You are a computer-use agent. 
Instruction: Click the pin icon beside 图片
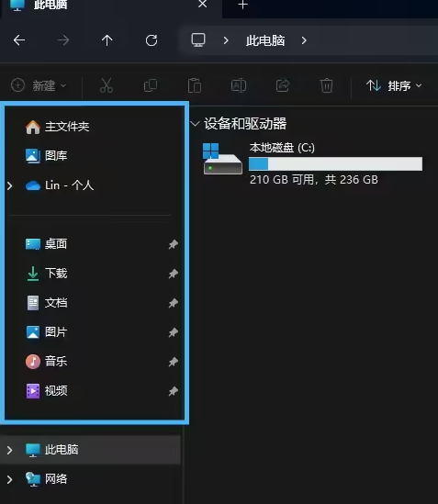click(x=173, y=332)
